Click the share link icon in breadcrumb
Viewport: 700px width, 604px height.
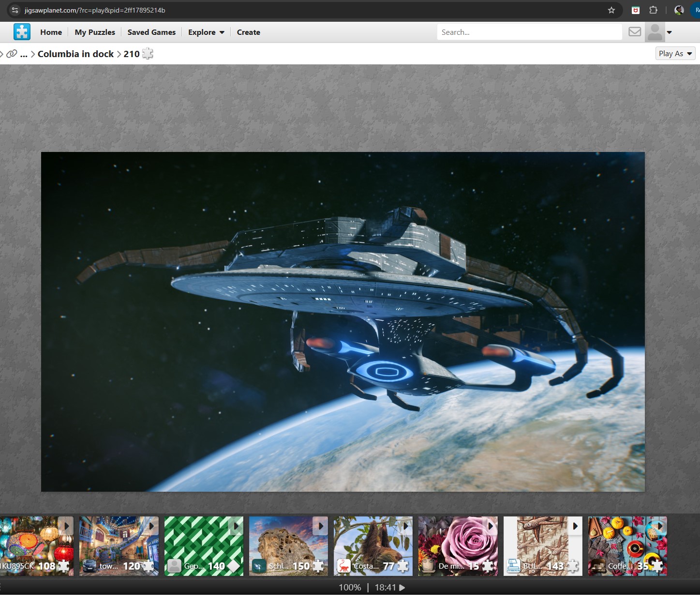click(12, 54)
